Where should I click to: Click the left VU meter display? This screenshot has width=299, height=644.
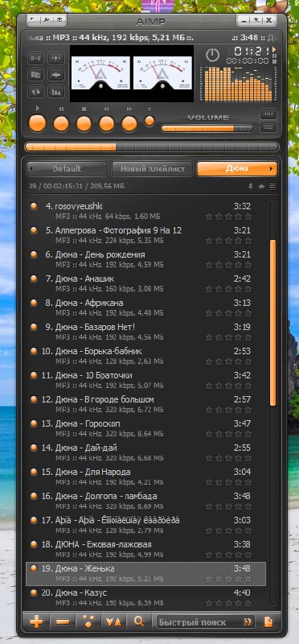tap(101, 73)
